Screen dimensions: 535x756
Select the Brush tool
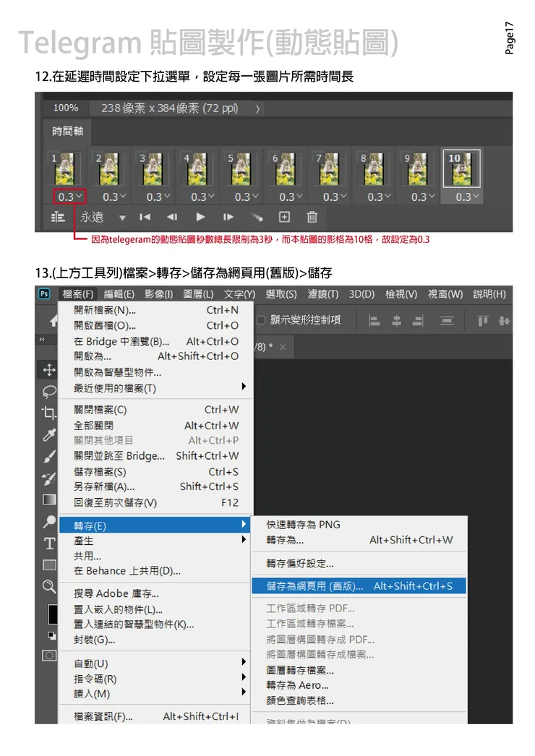48,456
